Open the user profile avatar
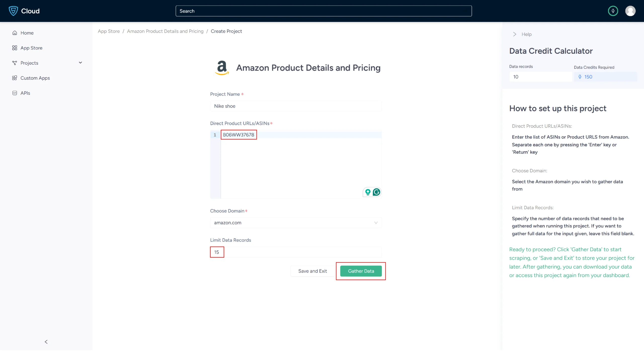The height and width of the screenshot is (351, 644). pos(630,11)
